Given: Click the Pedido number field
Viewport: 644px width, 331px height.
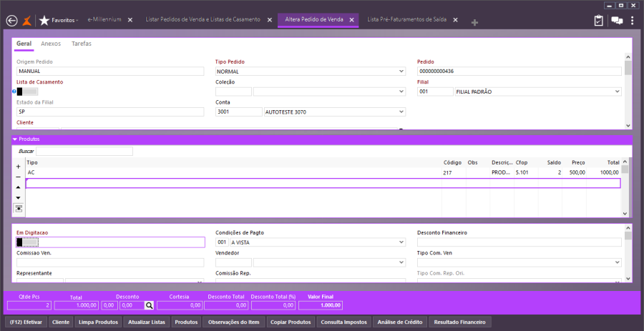Looking at the screenshot, I should (x=519, y=71).
